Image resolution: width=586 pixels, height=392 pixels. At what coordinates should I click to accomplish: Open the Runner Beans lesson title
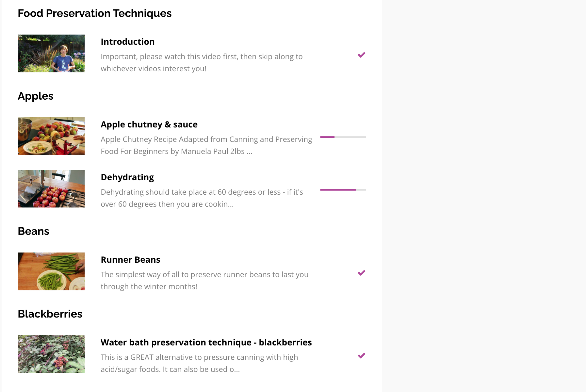130,260
